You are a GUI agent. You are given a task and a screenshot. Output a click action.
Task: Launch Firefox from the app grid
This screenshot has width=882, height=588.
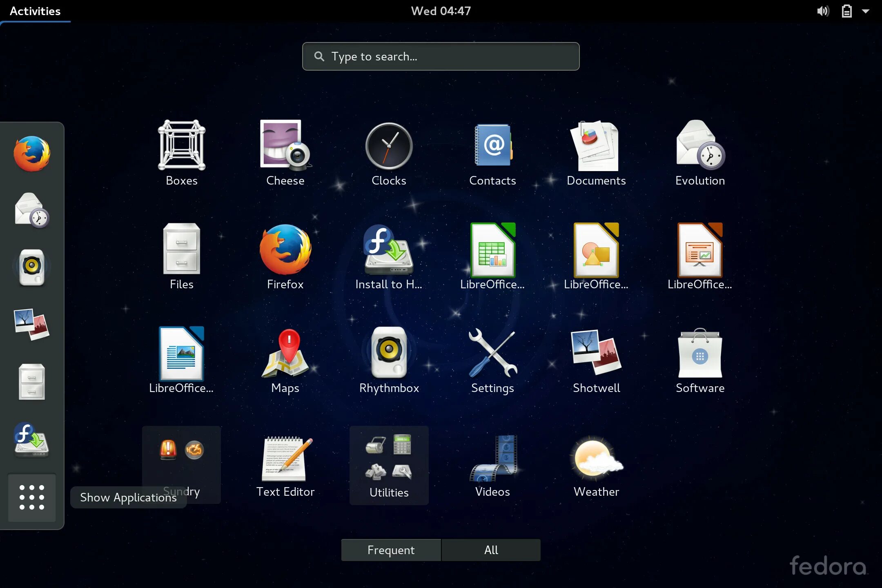pyautogui.click(x=285, y=257)
